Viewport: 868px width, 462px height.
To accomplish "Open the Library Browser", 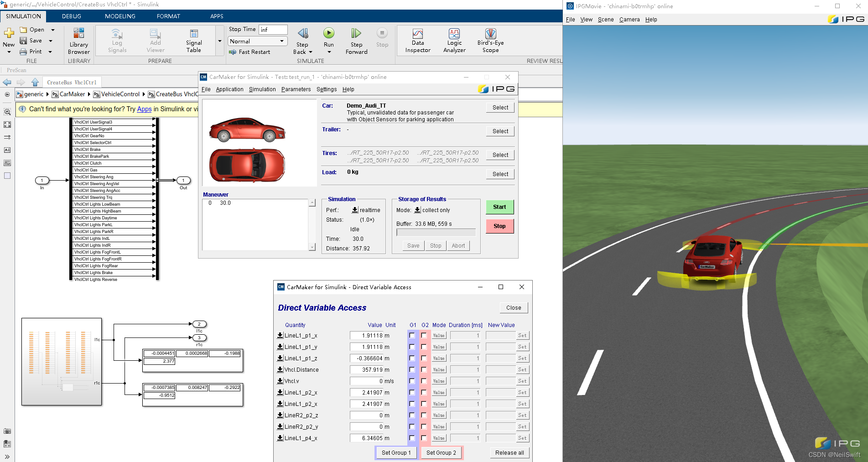I will pyautogui.click(x=79, y=41).
